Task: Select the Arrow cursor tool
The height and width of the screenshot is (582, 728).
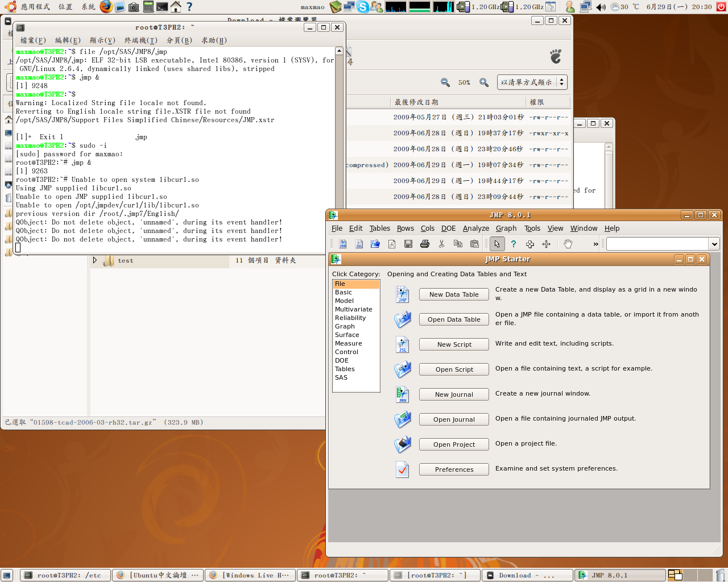Action: [x=497, y=244]
